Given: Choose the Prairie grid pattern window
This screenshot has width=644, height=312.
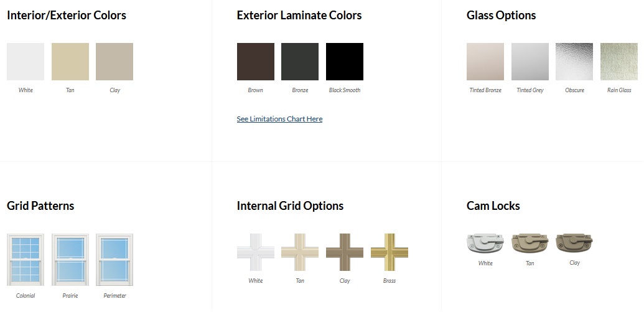Looking at the screenshot, I should (70, 260).
